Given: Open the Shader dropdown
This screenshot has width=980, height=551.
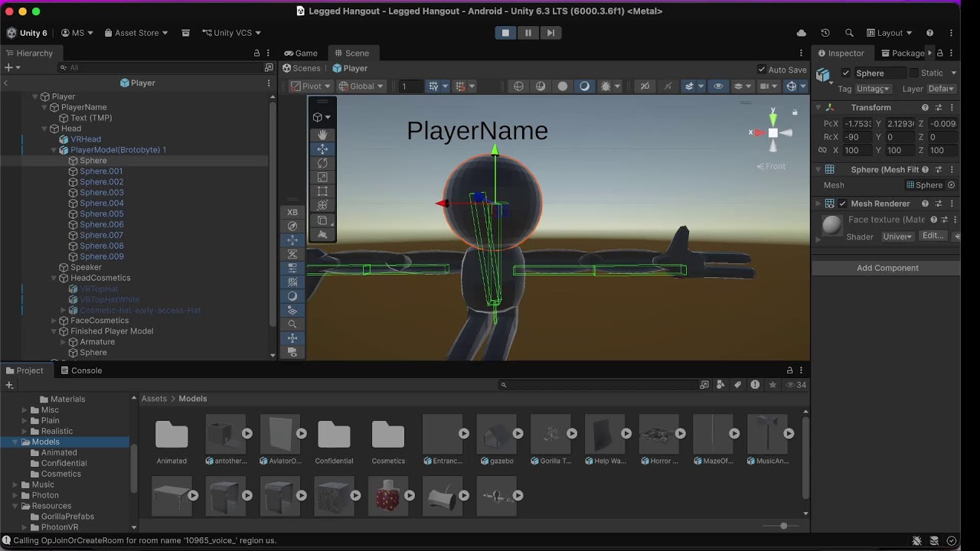Looking at the screenshot, I should click(x=898, y=237).
